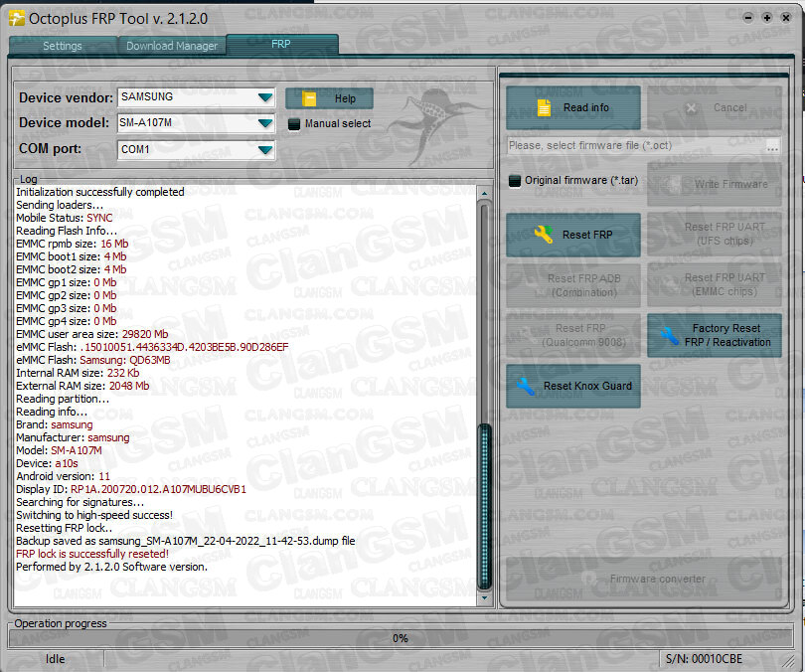Click the 'Brand: samsung' log line

click(x=55, y=425)
